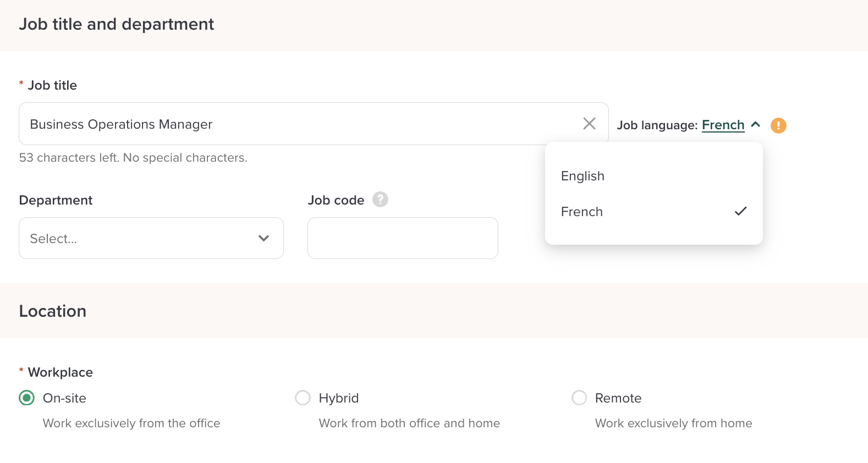Clear the job title with the X icon

(589, 124)
